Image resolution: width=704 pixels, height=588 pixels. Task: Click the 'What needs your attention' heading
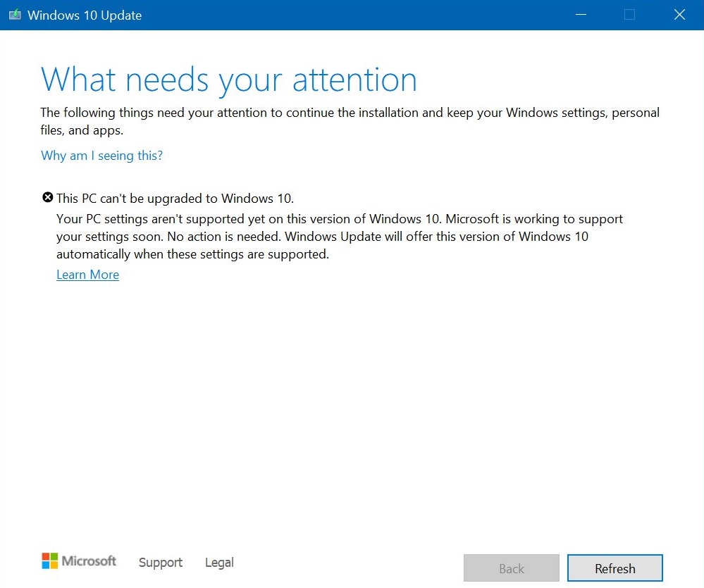click(229, 80)
